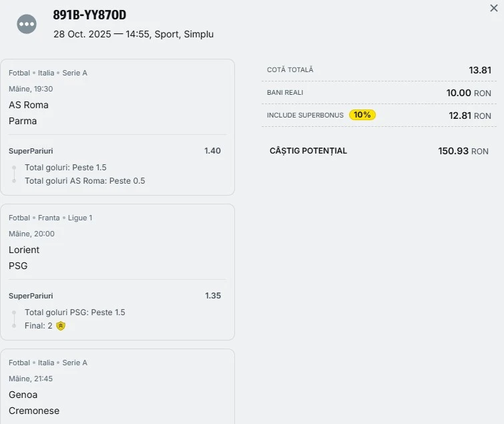504x424 pixels.
Task: Open the three-dots options icon beside the ticket code
Action: point(27,24)
